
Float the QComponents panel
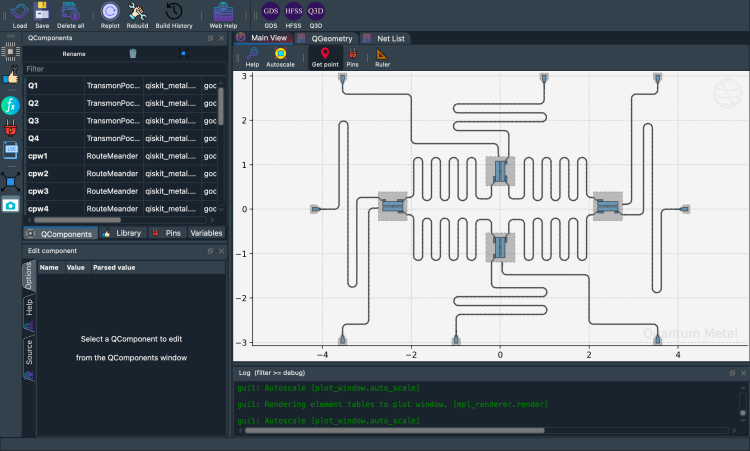[210, 38]
